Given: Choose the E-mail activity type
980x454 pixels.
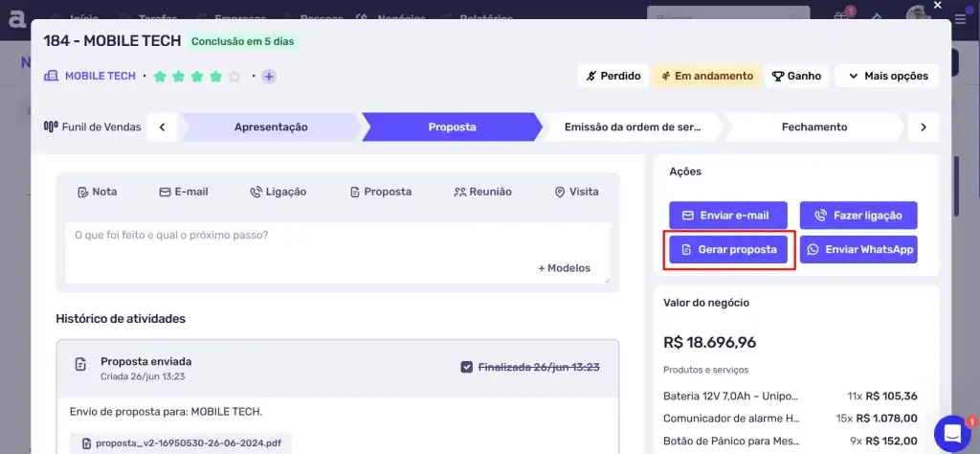Looking at the screenshot, I should (x=184, y=192).
